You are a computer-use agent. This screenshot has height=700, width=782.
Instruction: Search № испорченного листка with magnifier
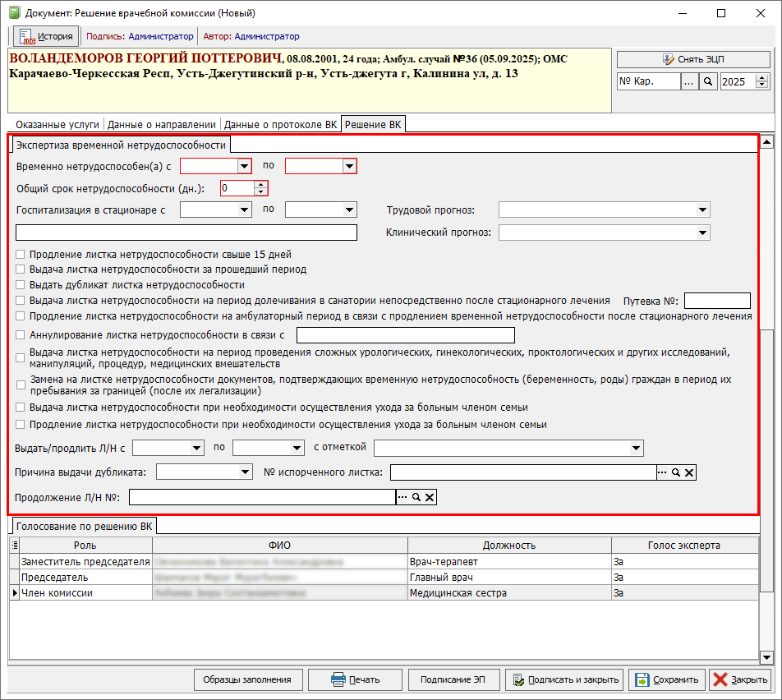676,472
